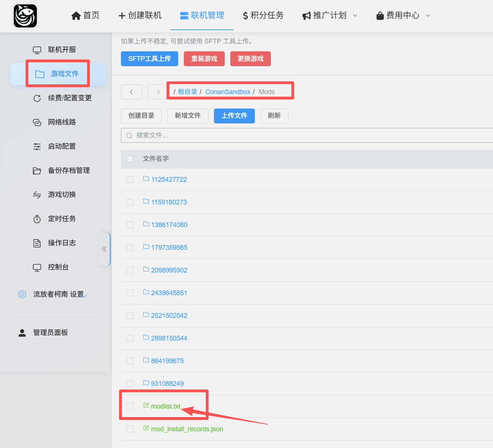Click the fish logo icon
This screenshot has height=448, width=493.
25,16
